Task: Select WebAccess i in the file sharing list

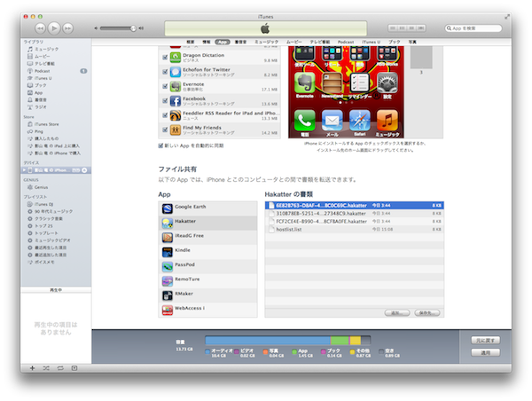Action: point(208,310)
